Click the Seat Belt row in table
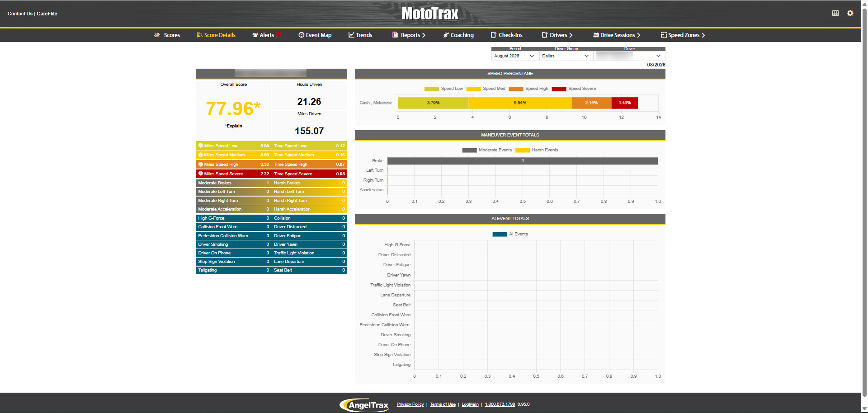868x413 pixels. [309, 270]
